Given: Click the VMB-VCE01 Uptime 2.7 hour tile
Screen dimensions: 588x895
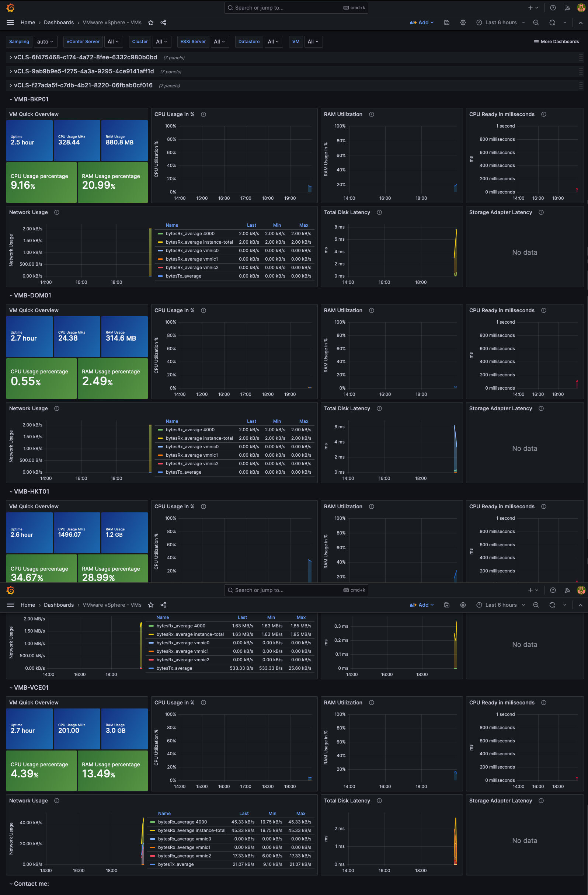Looking at the screenshot, I should (x=29, y=729).
